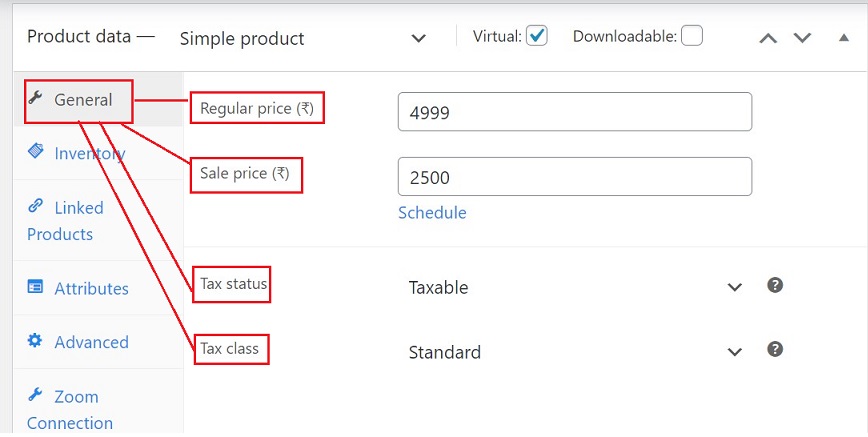Image resolution: width=868 pixels, height=437 pixels.
Task: Go to the Advanced tab
Action: tap(91, 342)
